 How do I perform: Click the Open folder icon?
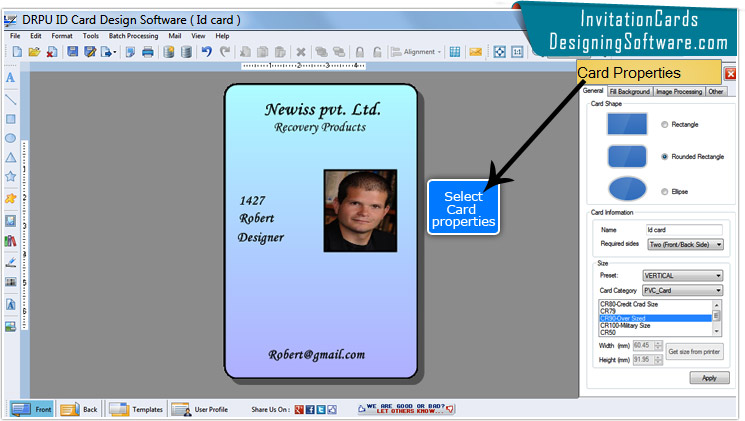click(x=34, y=52)
